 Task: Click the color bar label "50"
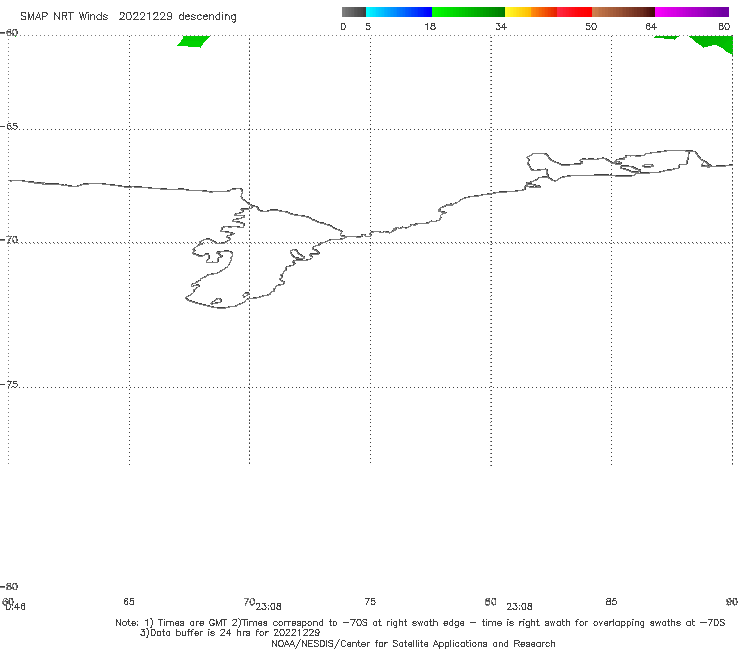pyautogui.click(x=591, y=26)
